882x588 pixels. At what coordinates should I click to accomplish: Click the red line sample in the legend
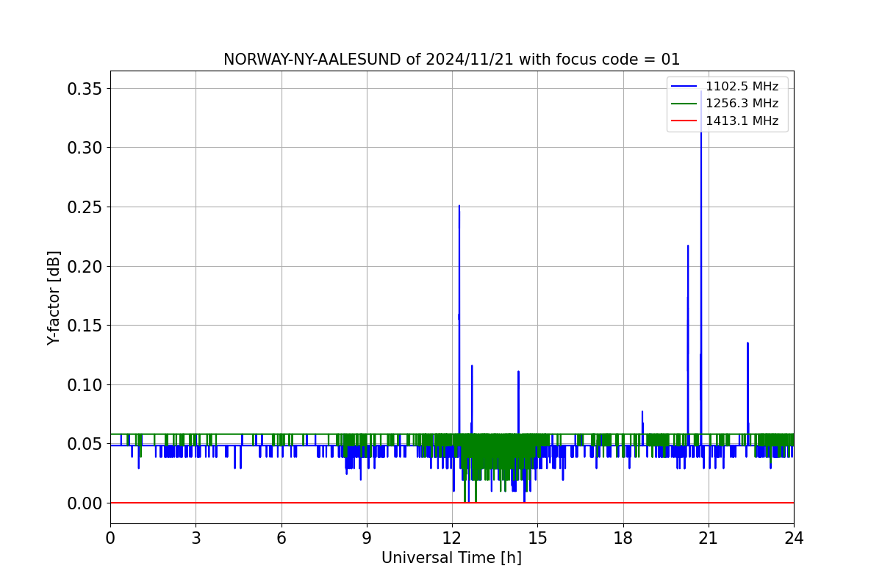(x=684, y=122)
